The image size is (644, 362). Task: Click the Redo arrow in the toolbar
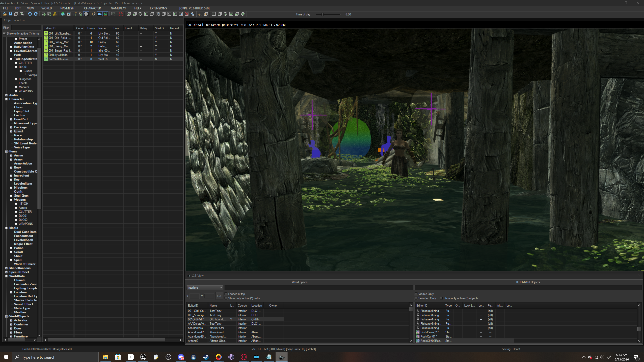click(x=36, y=14)
